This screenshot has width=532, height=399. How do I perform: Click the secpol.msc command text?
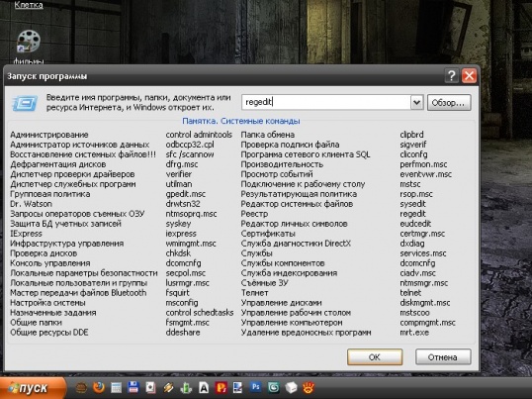(186, 273)
